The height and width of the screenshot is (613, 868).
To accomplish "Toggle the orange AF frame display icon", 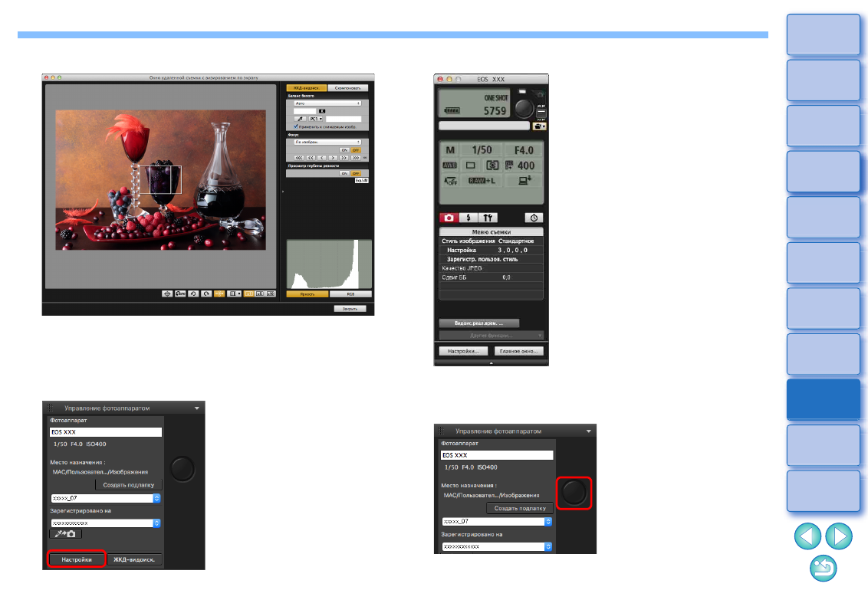I will [219, 293].
